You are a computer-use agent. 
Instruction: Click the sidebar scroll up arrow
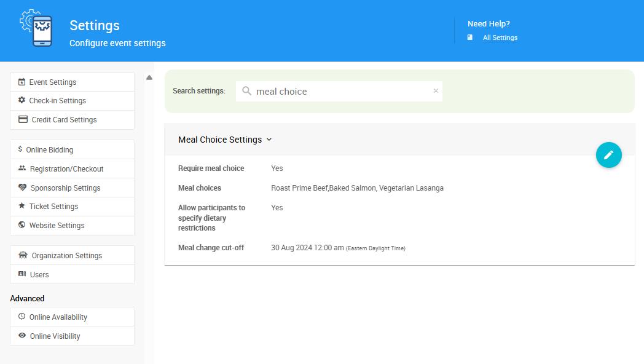[149, 77]
